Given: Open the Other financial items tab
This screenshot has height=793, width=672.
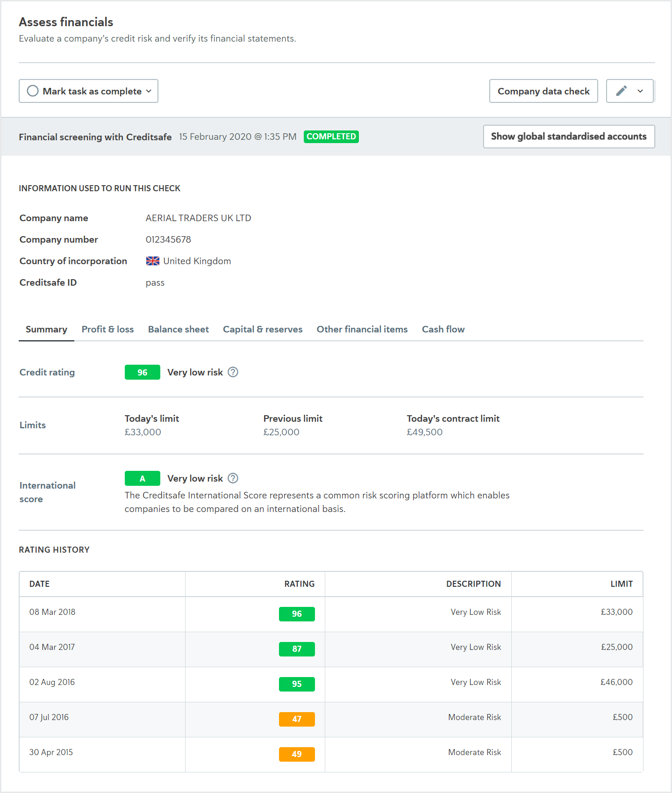Looking at the screenshot, I should click(362, 329).
